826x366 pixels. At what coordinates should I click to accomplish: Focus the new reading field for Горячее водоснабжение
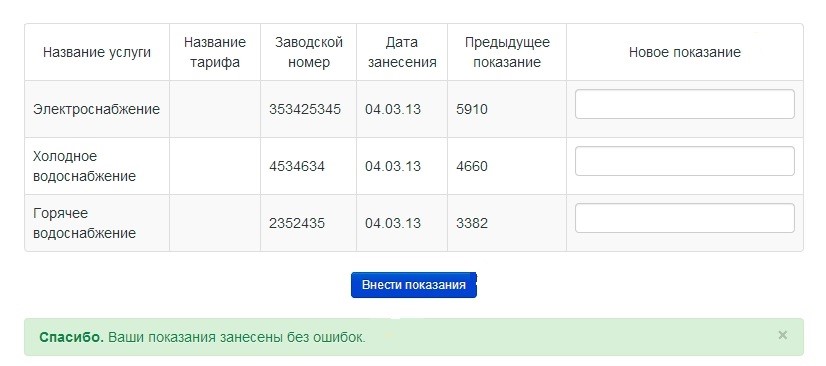(x=684, y=218)
